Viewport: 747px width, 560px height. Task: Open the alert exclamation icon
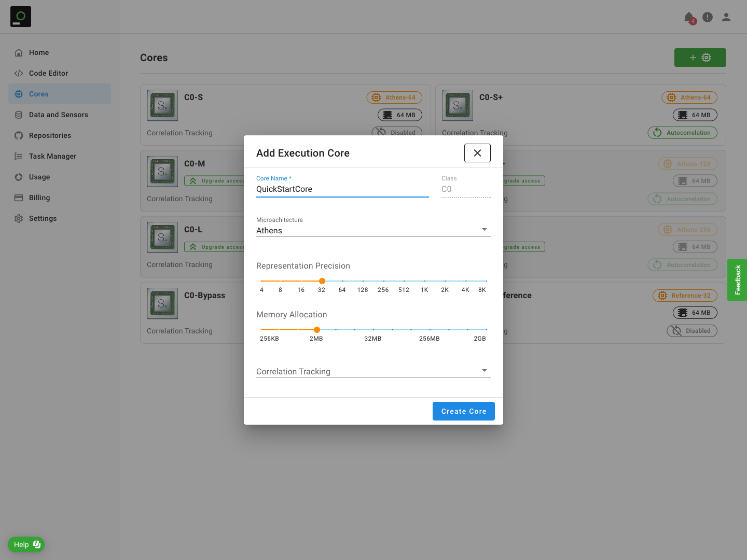click(708, 17)
